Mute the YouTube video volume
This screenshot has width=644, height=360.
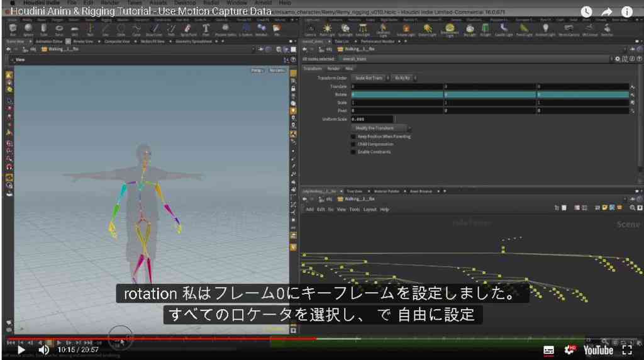(43, 350)
